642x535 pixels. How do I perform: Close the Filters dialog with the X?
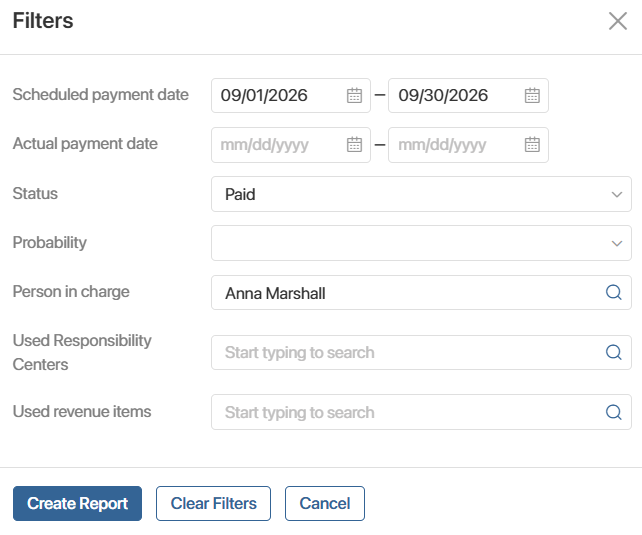coord(617,21)
